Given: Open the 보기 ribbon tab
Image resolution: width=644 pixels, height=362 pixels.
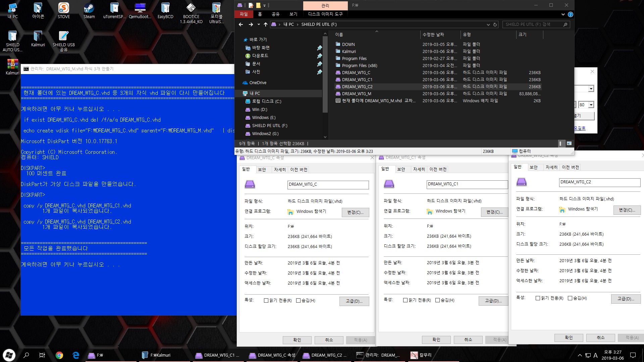Looking at the screenshot, I should point(293,14).
